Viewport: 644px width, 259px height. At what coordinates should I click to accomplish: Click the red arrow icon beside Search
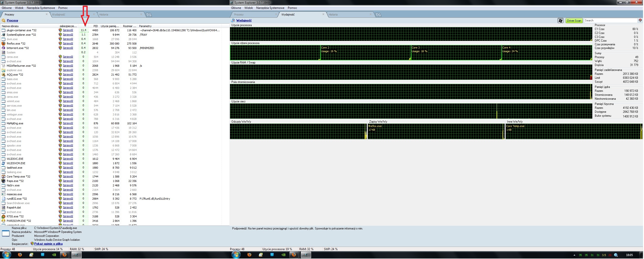[x=640, y=20]
